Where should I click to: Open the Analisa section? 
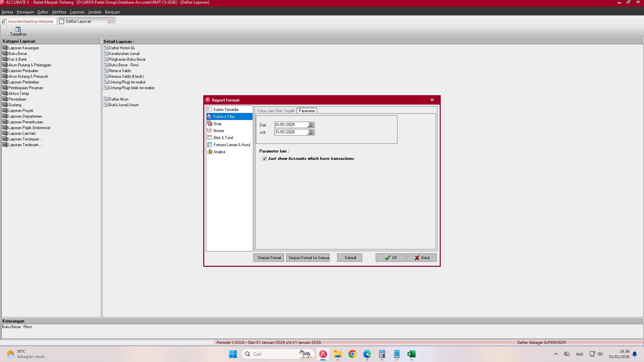(218, 152)
